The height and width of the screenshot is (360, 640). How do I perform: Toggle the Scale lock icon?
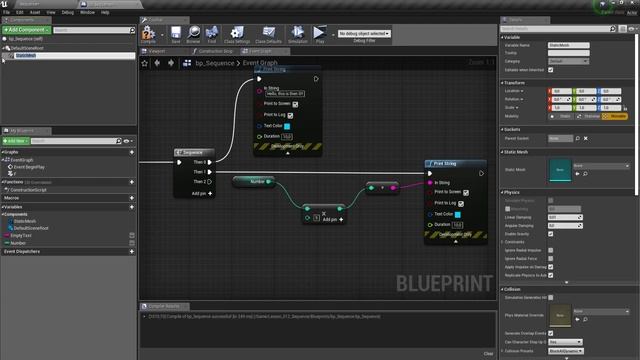pos(625,108)
